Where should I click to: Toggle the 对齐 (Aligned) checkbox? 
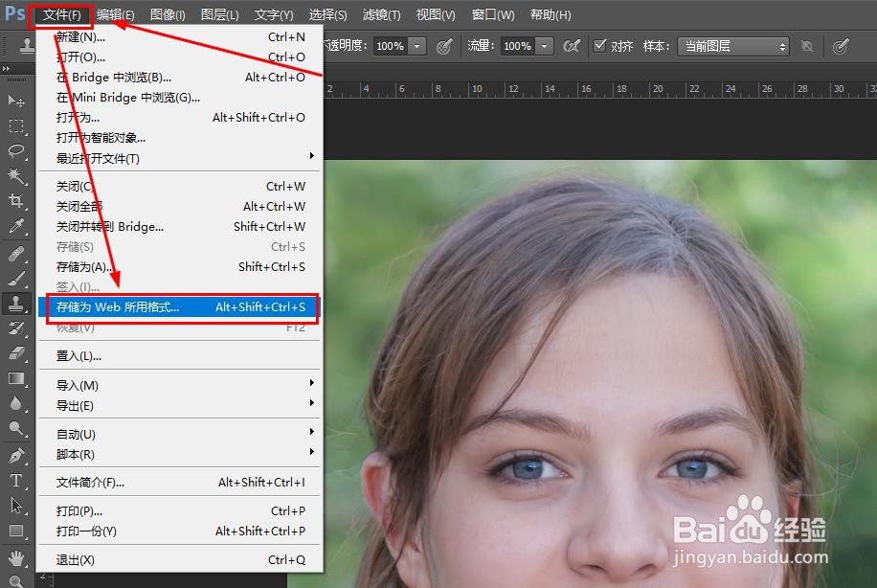[599, 45]
